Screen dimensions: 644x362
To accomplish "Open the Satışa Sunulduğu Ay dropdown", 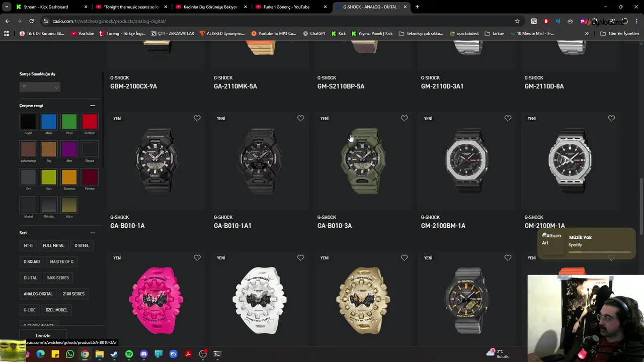I will [40, 86].
